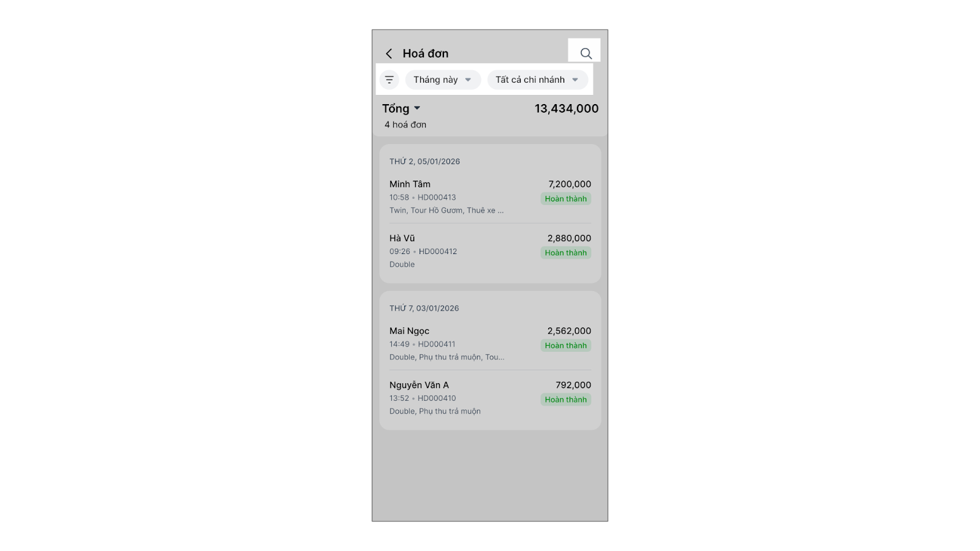Screen dimensions: 980x551
Task: Click the total 13,434,000 amount
Action: point(566,109)
